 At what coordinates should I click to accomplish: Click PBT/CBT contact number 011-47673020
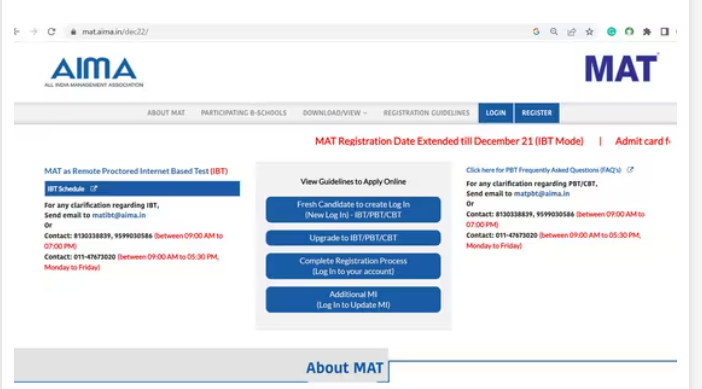click(x=516, y=235)
